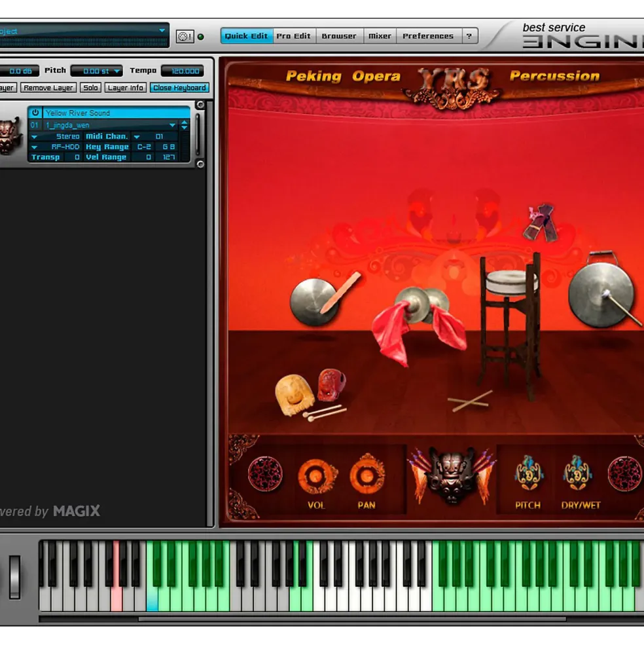Click the red ornamental medallion right of DRY/WET
This screenshot has width=644, height=645.
(625, 473)
